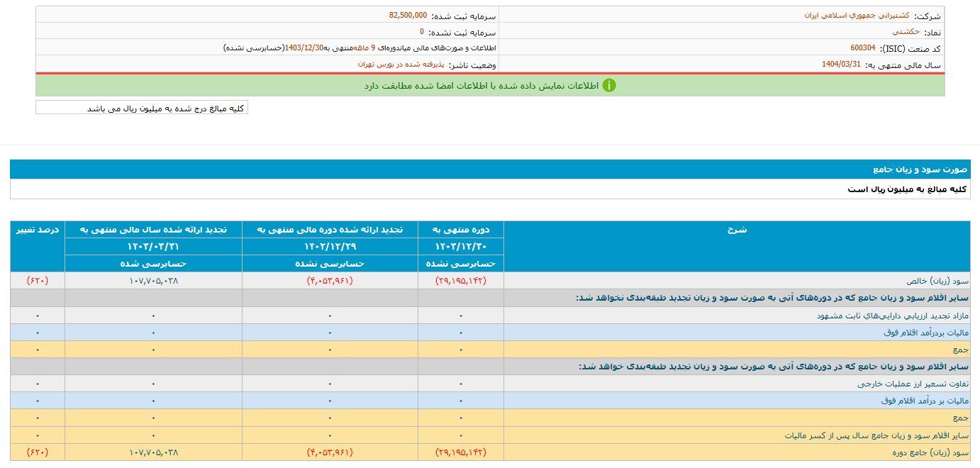This screenshot has width=980, height=468.
Task: Click fiscal year end date 1404/03/31
Action: point(841,65)
